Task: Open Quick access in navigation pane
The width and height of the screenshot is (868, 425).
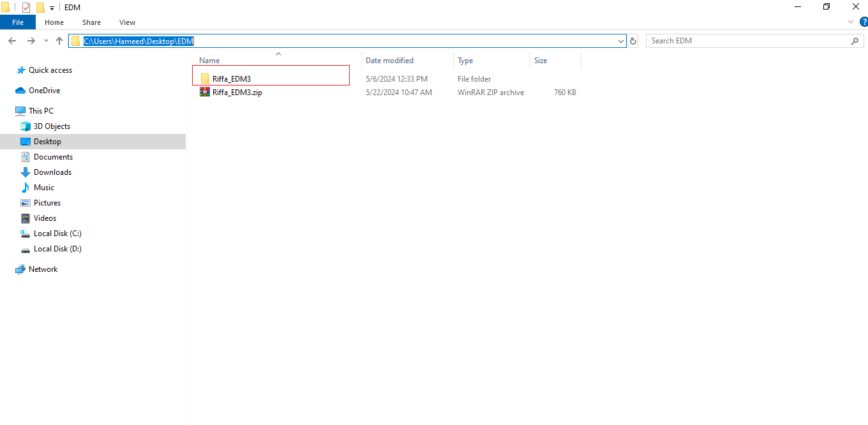Action: tap(50, 70)
